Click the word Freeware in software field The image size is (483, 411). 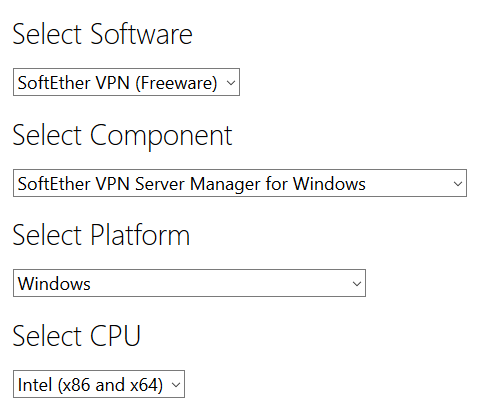[x=176, y=83]
